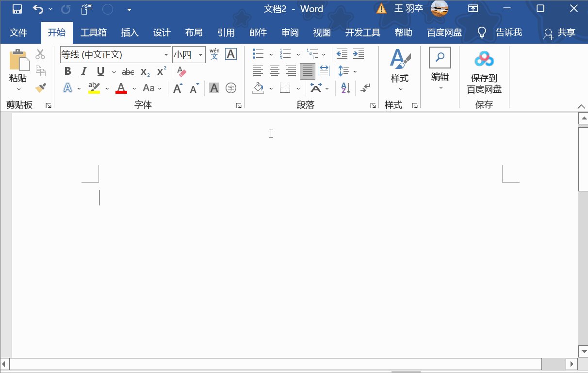
Task: Apply bold formatting with the B icon
Action: coord(67,71)
